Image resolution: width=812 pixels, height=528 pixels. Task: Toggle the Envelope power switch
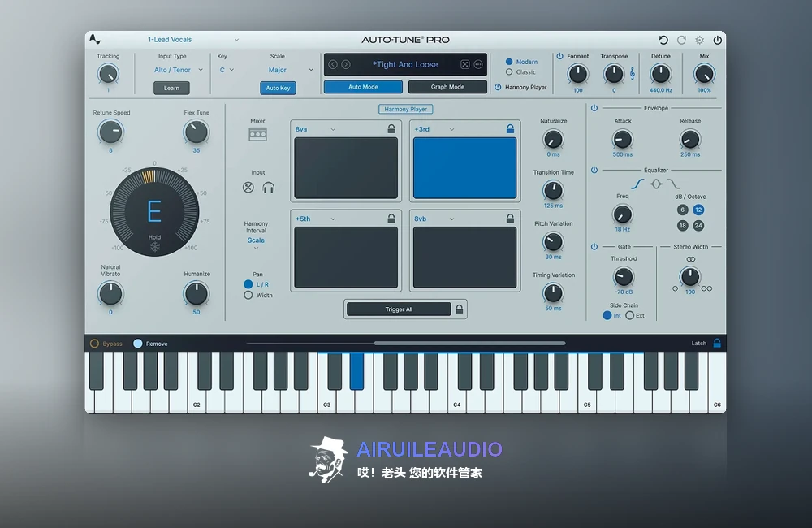(x=594, y=108)
